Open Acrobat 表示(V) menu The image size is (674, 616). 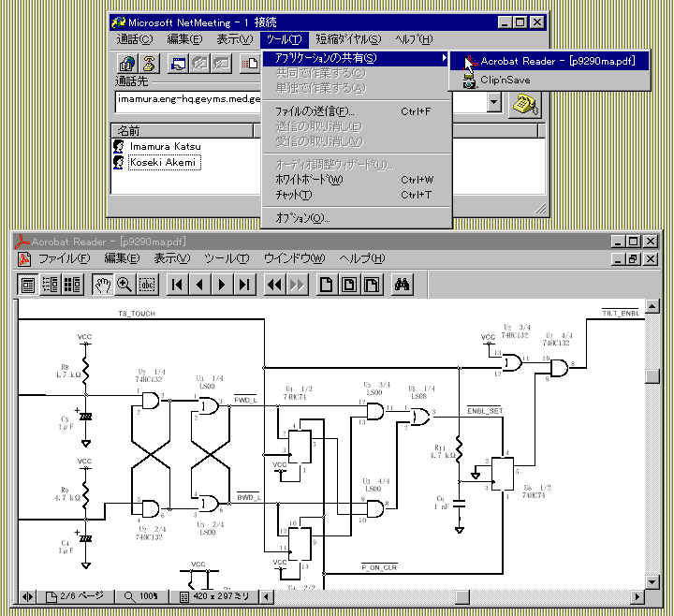[x=172, y=258]
